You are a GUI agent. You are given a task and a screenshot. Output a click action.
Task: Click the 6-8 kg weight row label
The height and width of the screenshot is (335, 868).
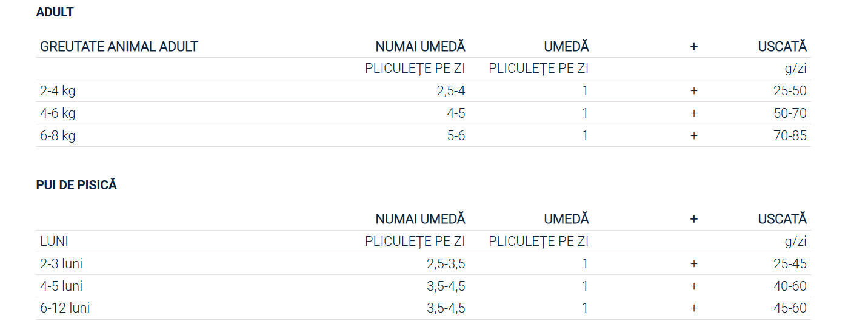point(58,136)
